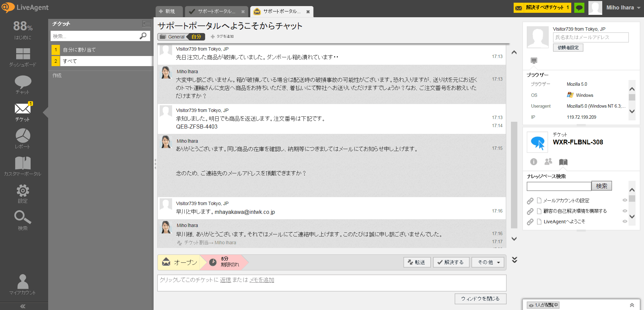The height and width of the screenshot is (310, 644).
Task: Click the green chat availability icon
Action: (579, 7)
